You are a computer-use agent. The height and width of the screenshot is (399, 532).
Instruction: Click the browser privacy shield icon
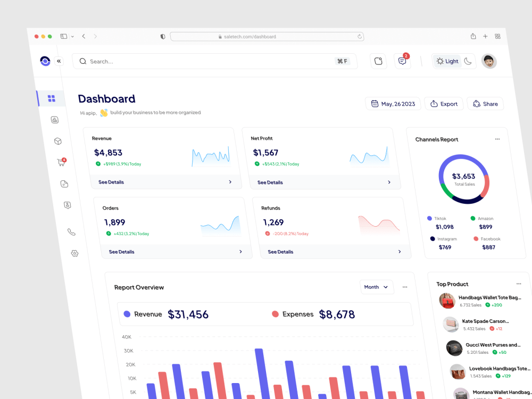coord(163,37)
